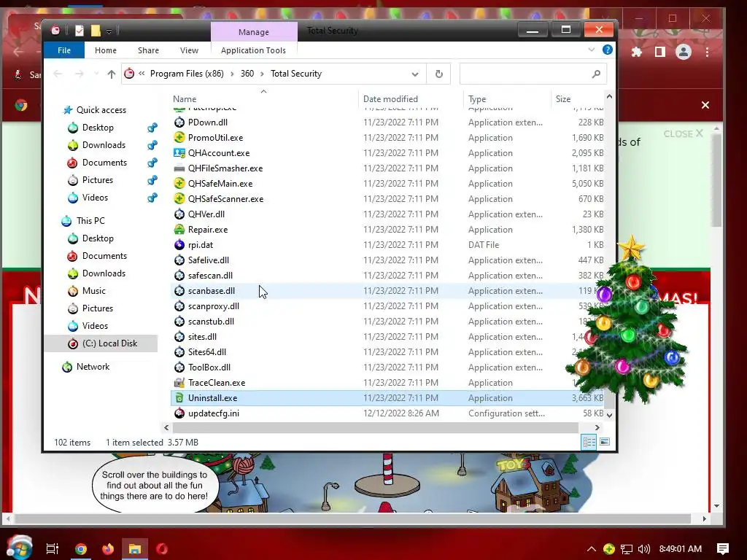Screen dimensions: 747x560
Task: Click the PDown.dll file icon
Action: (x=179, y=122)
